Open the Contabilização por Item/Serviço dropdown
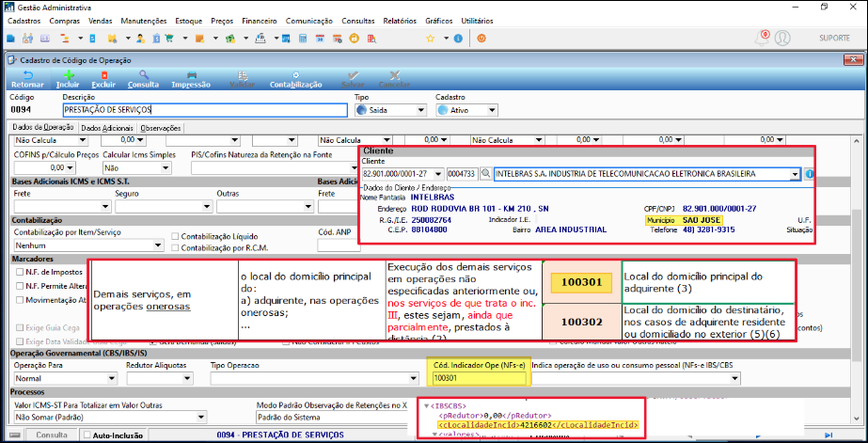868x443 pixels. tap(88, 245)
